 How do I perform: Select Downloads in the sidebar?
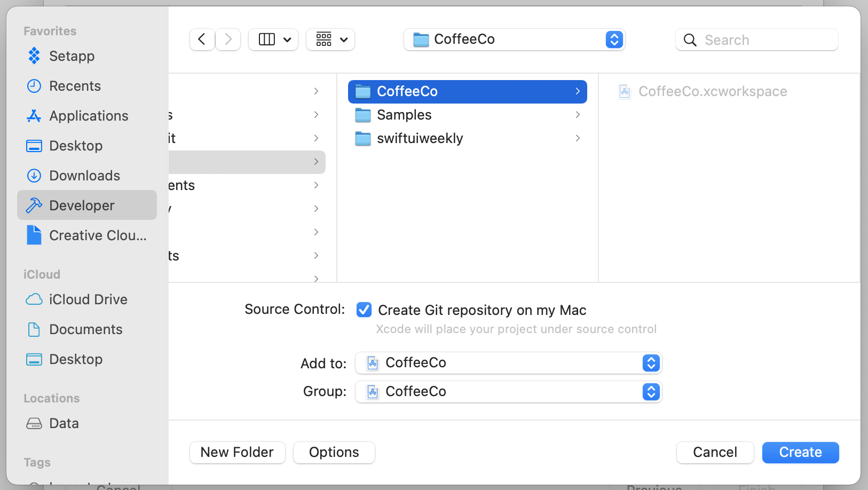tap(84, 176)
